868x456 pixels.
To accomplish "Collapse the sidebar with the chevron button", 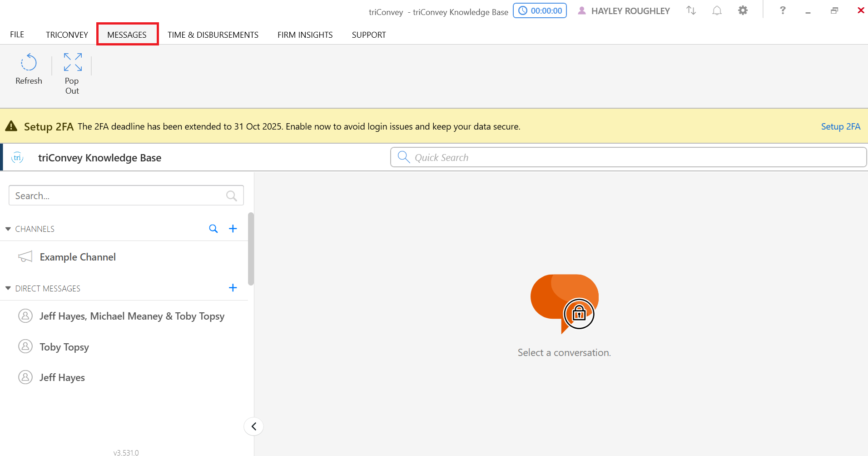I will [x=254, y=426].
